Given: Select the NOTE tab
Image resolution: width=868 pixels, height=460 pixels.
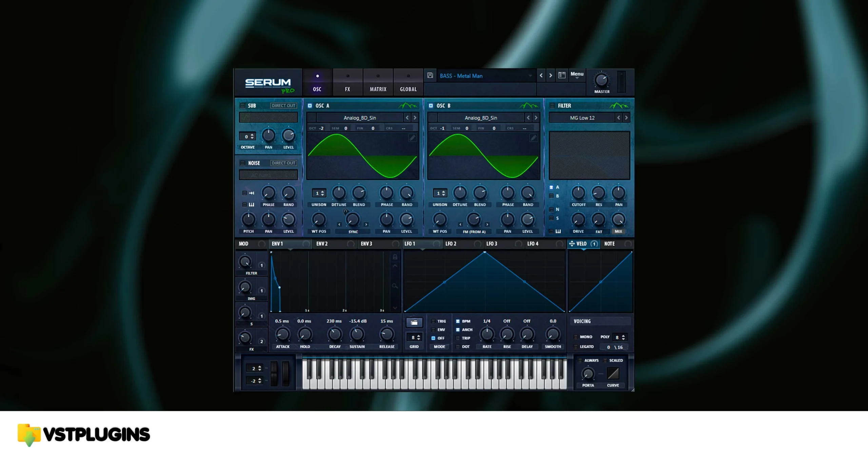Looking at the screenshot, I should point(617,244).
